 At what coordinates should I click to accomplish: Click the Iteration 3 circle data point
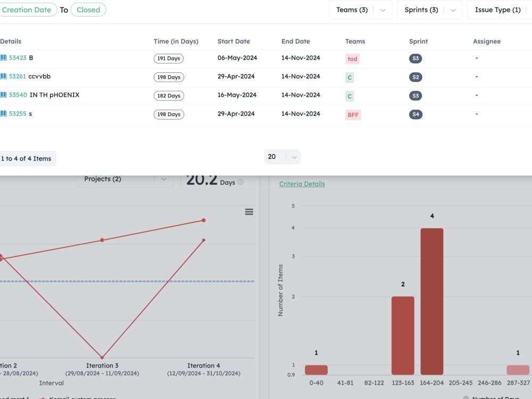click(x=102, y=240)
